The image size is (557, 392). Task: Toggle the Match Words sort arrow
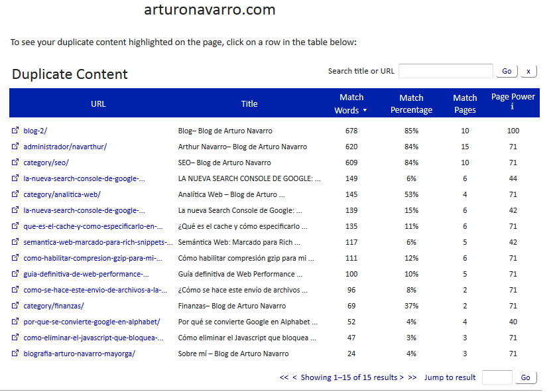(365, 111)
